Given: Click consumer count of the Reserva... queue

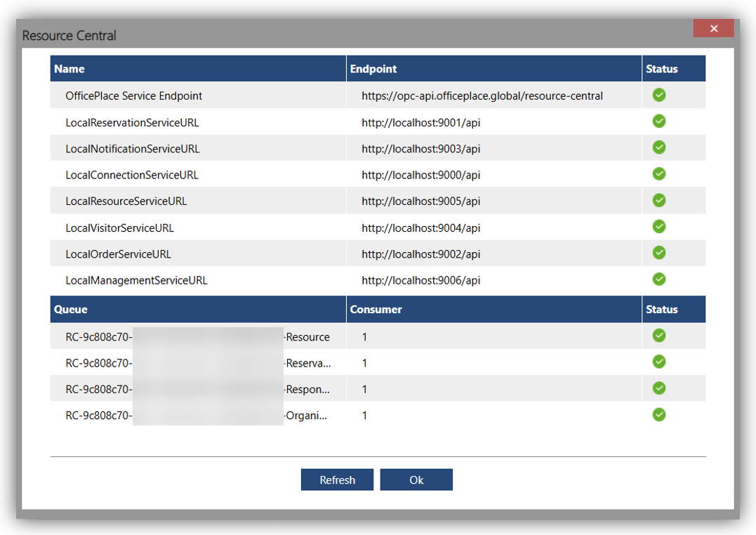Looking at the screenshot, I should [364, 363].
